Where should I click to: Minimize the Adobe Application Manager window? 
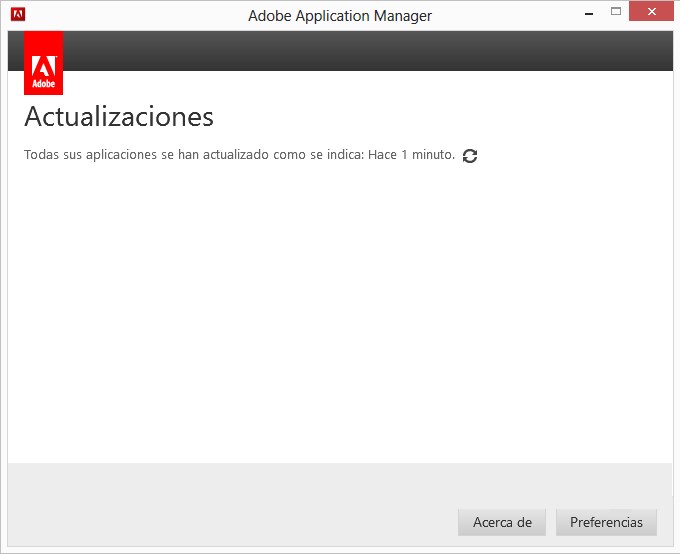(588, 13)
